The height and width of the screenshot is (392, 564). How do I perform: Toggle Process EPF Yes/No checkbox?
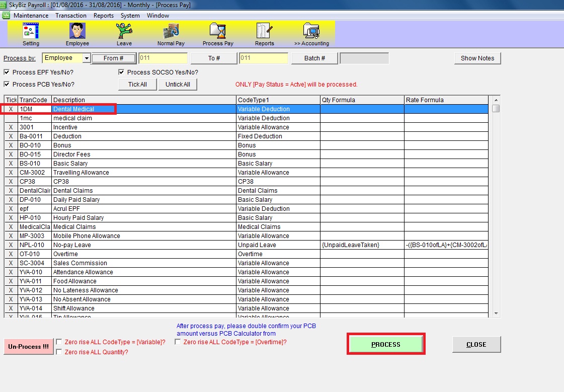click(7, 72)
